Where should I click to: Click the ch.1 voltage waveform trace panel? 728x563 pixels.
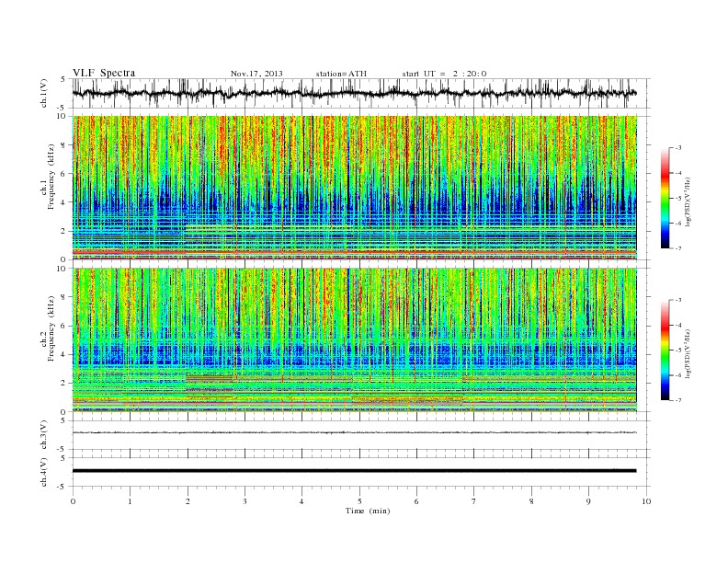point(361,93)
